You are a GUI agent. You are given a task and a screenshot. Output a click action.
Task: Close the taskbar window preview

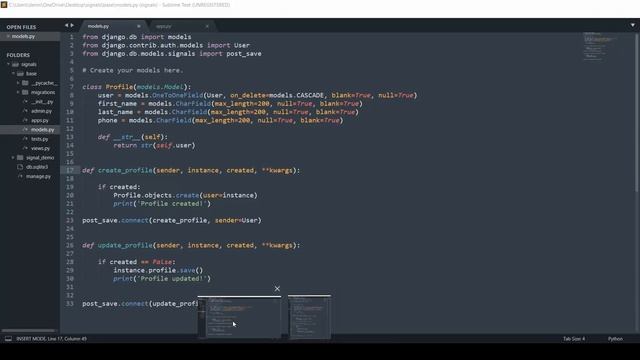pos(277,289)
